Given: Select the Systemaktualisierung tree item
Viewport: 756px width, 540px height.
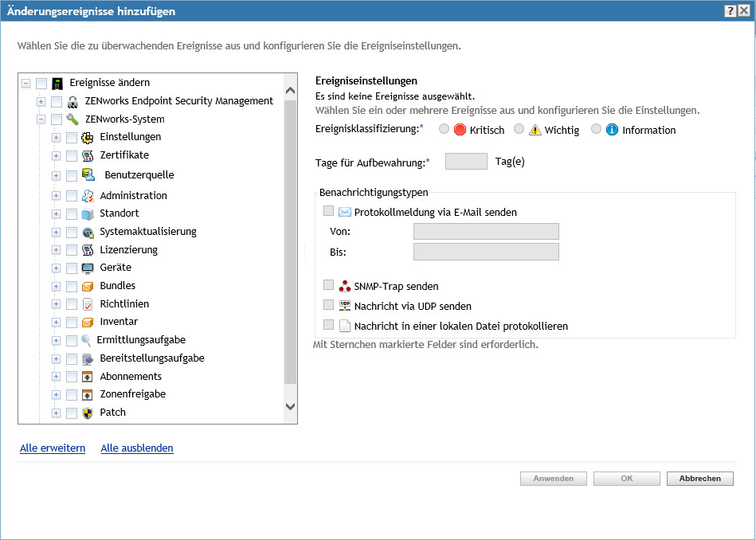Looking at the screenshot, I should pos(147,232).
